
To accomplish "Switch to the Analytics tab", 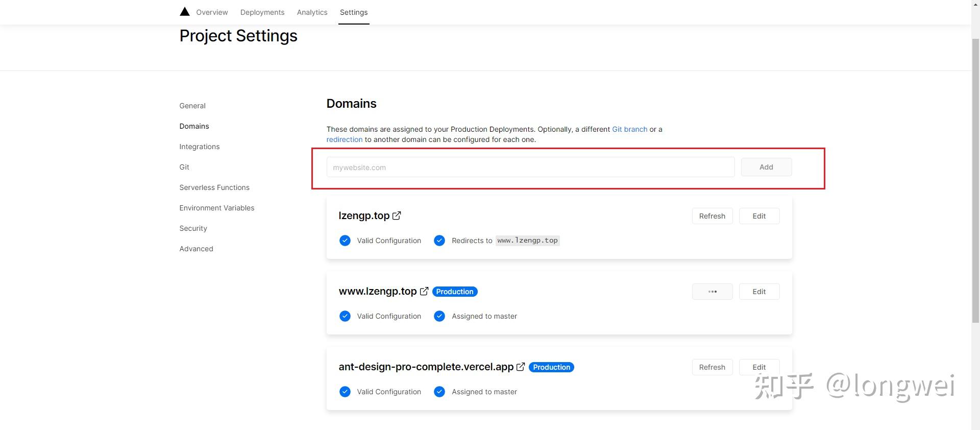I will 312,12.
